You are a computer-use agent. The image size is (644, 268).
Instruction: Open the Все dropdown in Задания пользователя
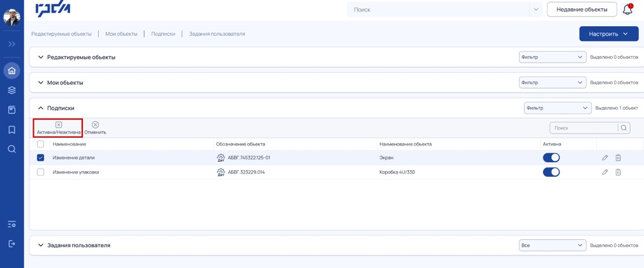[552, 246]
